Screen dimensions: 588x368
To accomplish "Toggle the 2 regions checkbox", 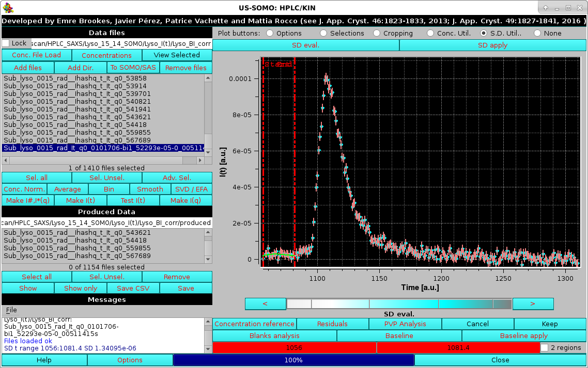I will click(544, 347).
